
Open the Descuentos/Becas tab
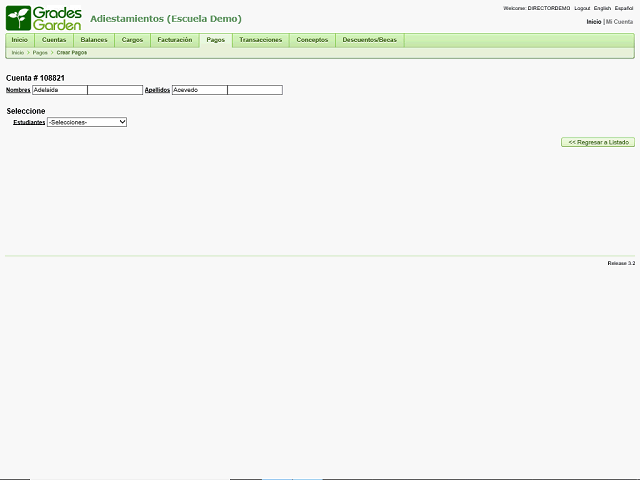(x=369, y=40)
